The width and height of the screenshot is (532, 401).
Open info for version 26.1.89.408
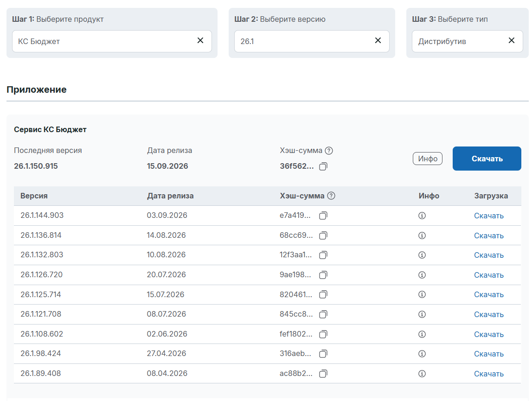click(422, 374)
